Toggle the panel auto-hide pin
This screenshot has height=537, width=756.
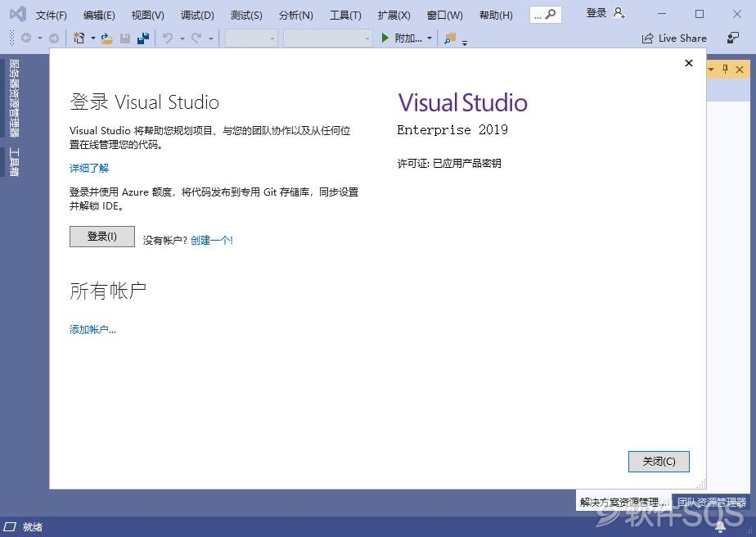click(x=724, y=69)
